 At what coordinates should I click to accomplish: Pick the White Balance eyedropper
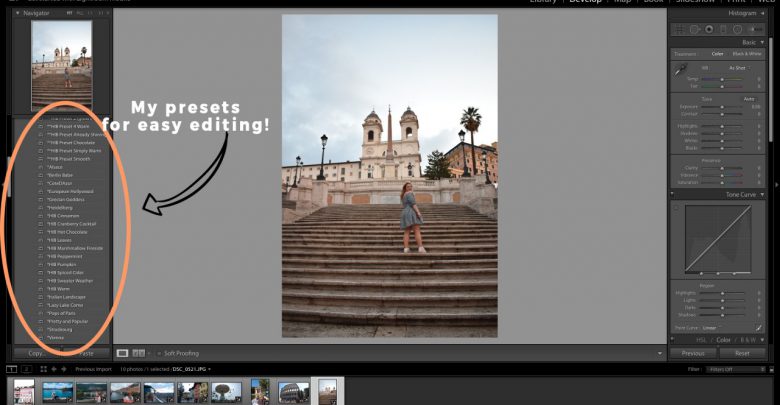tap(680, 71)
